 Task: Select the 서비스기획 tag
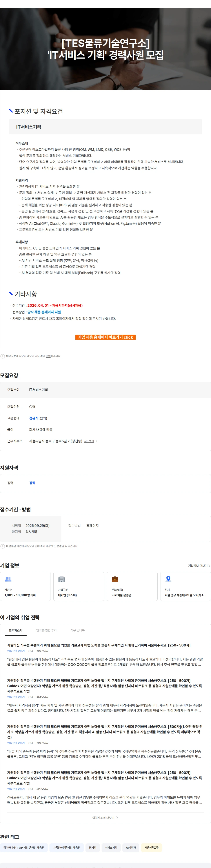pos(111,848)
